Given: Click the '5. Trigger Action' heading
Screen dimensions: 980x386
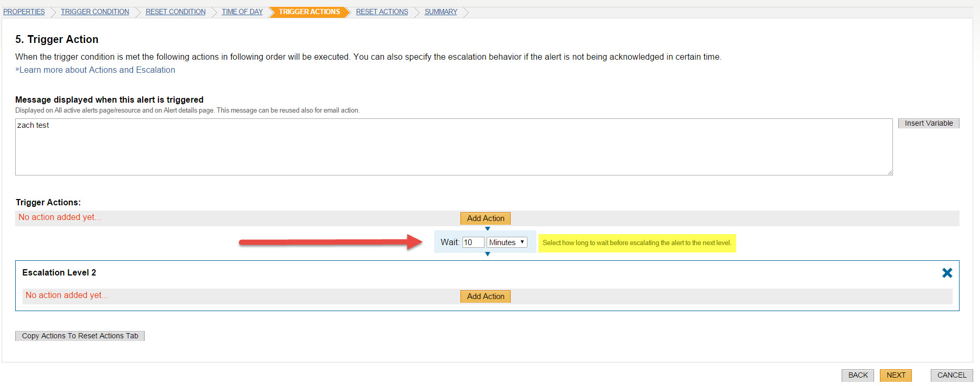Looking at the screenshot, I should 57,39.
